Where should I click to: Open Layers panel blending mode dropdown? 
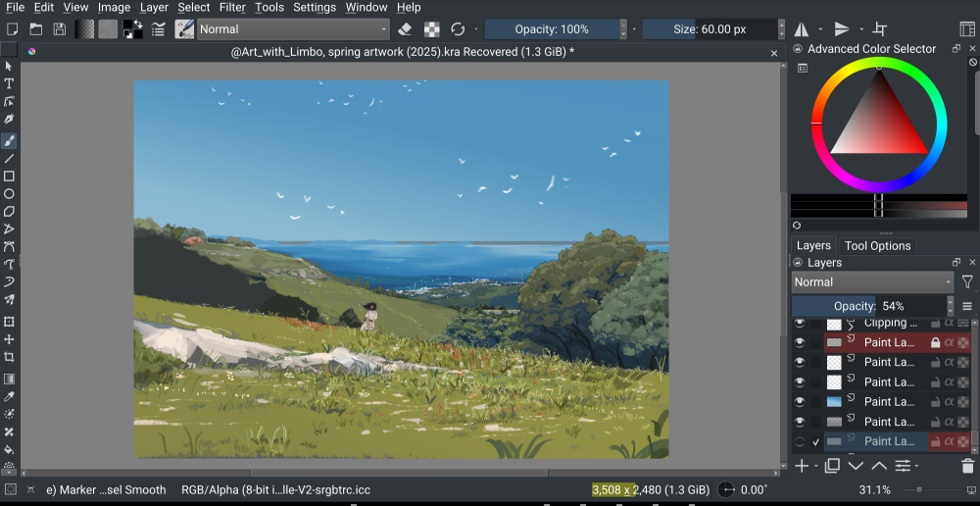coord(872,282)
